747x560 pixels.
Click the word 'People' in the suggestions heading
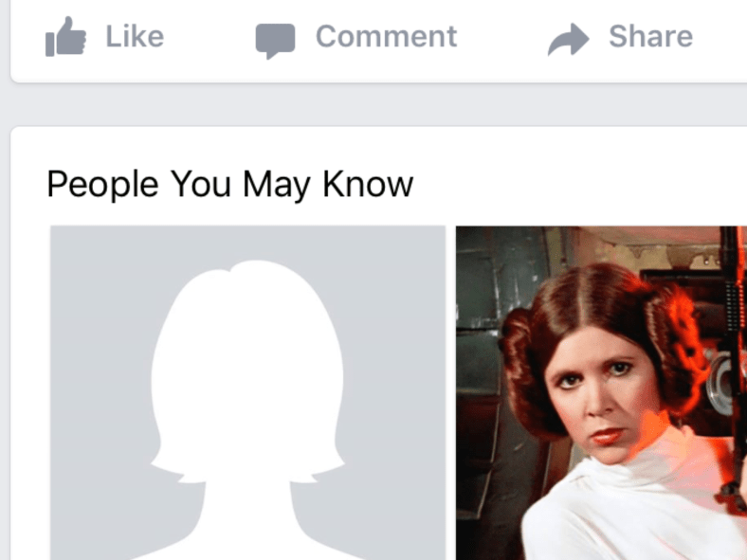tap(102, 184)
